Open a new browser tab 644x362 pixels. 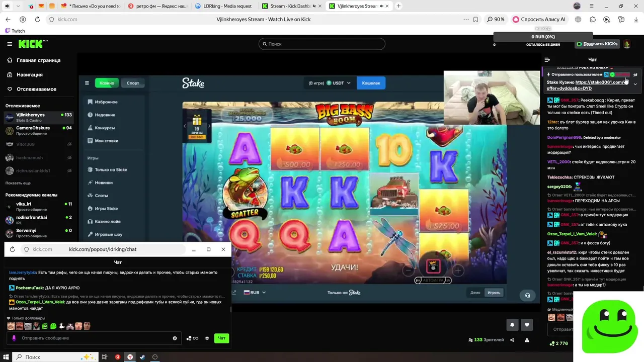(x=398, y=6)
